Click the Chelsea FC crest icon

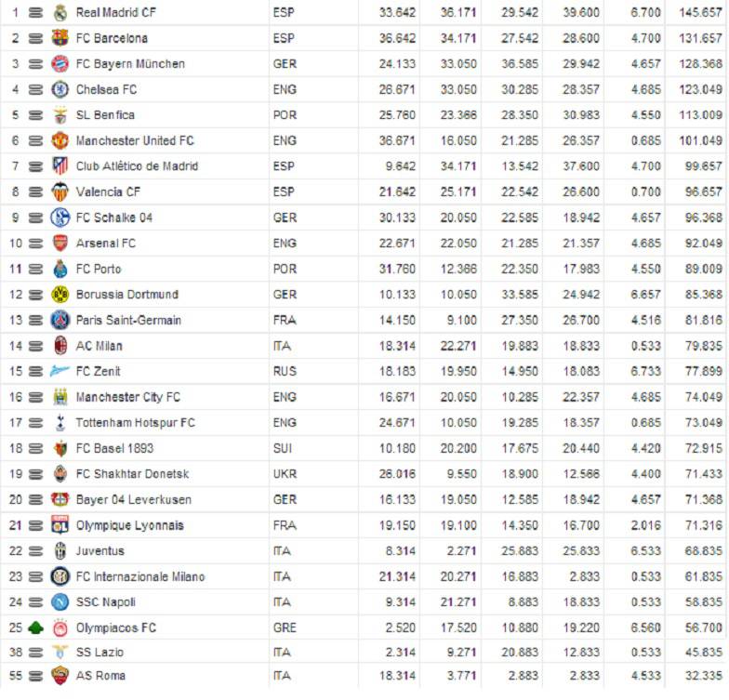click(x=60, y=89)
